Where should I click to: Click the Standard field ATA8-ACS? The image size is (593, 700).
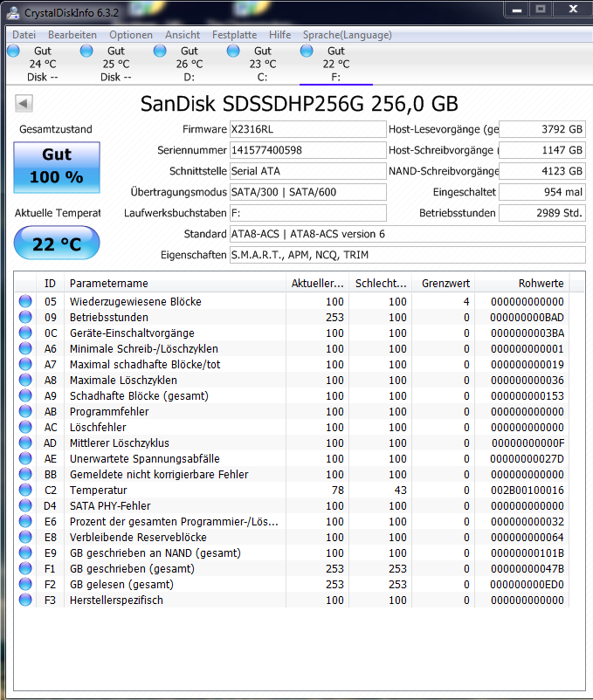408,235
